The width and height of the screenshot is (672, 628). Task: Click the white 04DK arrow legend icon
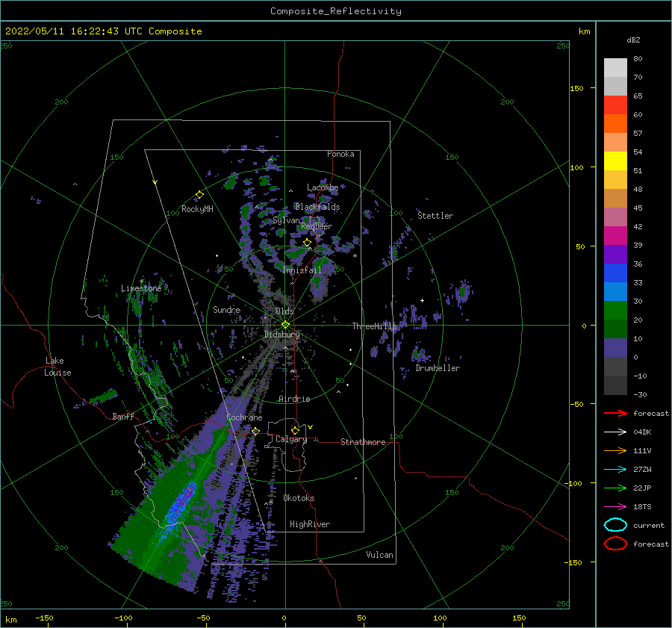click(615, 432)
